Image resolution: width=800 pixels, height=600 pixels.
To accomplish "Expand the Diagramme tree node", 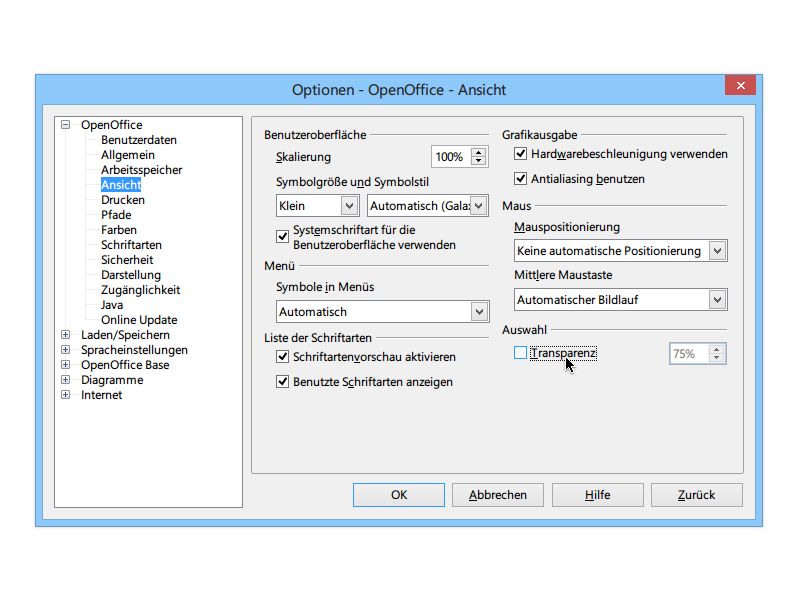I will click(65, 380).
